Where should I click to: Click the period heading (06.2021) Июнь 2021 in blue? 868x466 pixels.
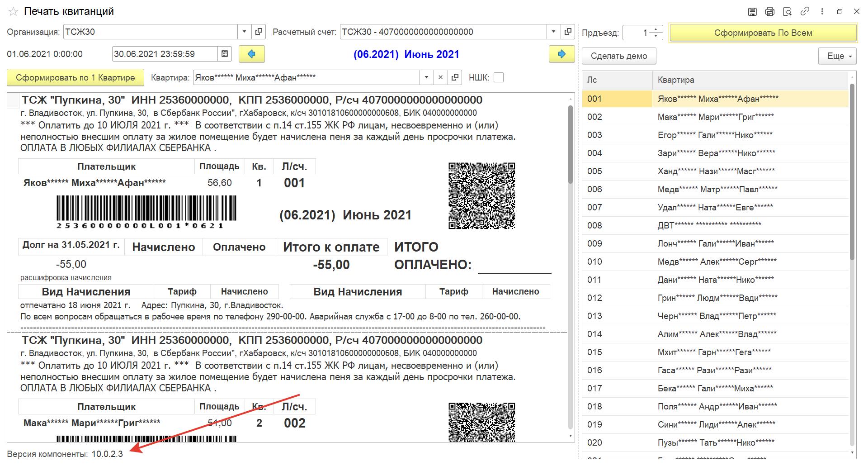(x=406, y=54)
